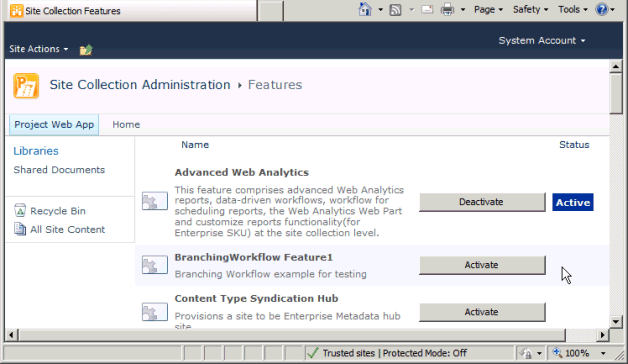The height and width of the screenshot is (364, 628).
Task: Click the BranchingWorkflow Feature1 title
Action: (x=254, y=257)
